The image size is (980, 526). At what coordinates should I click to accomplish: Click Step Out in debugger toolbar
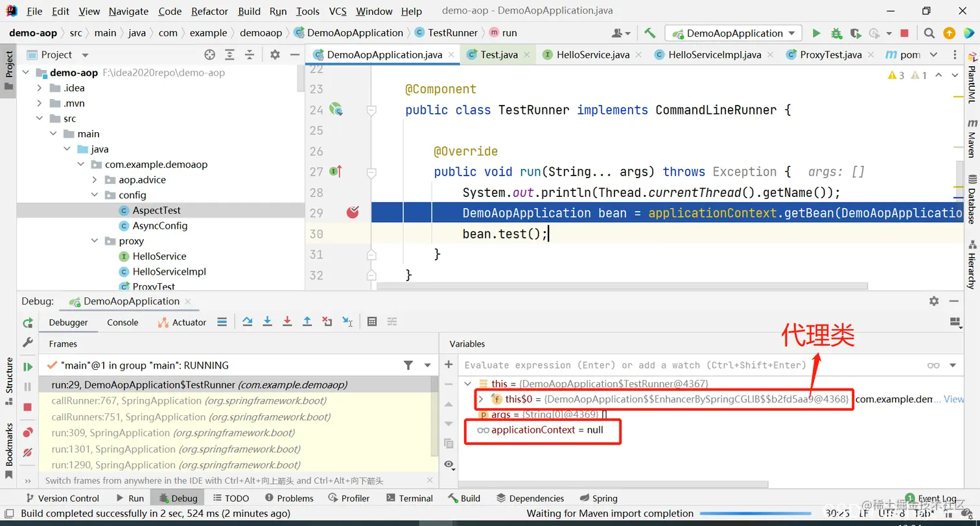tap(307, 322)
